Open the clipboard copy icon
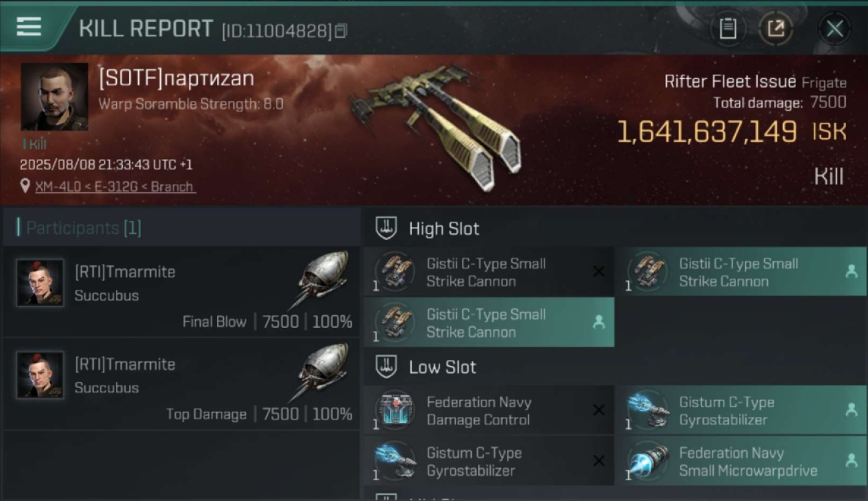Image resolution: width=868 pixels, height=501 pixels. (x=728, y=28)
